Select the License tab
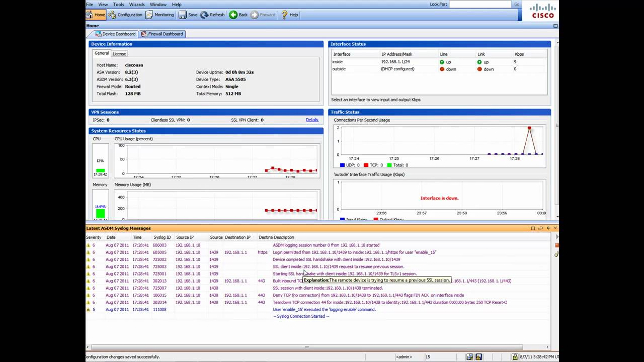 coord(119,54)
